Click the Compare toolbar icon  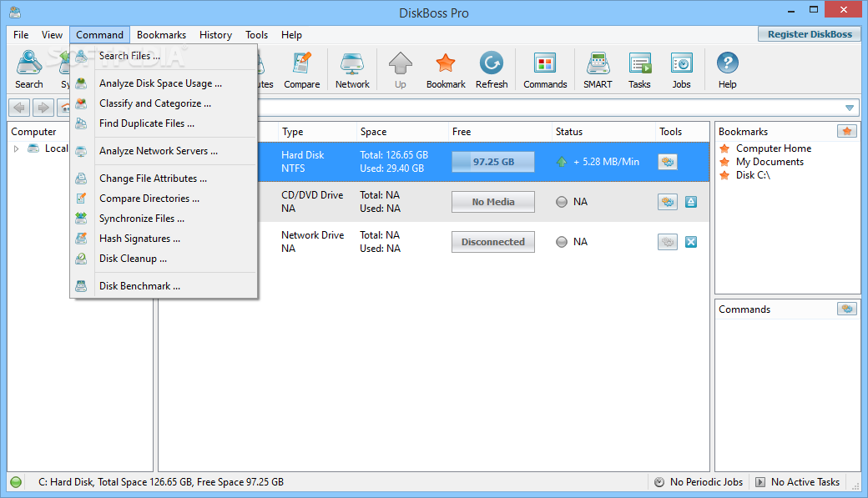point(301,69)
